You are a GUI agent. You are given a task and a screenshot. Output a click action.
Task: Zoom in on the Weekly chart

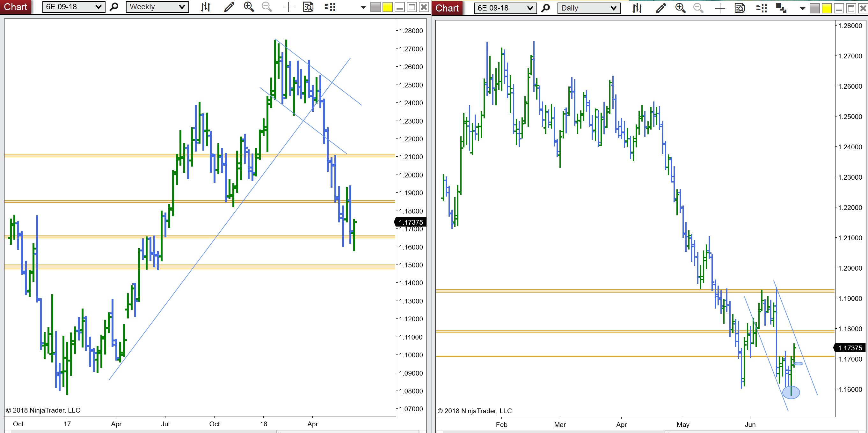(249, 7)
